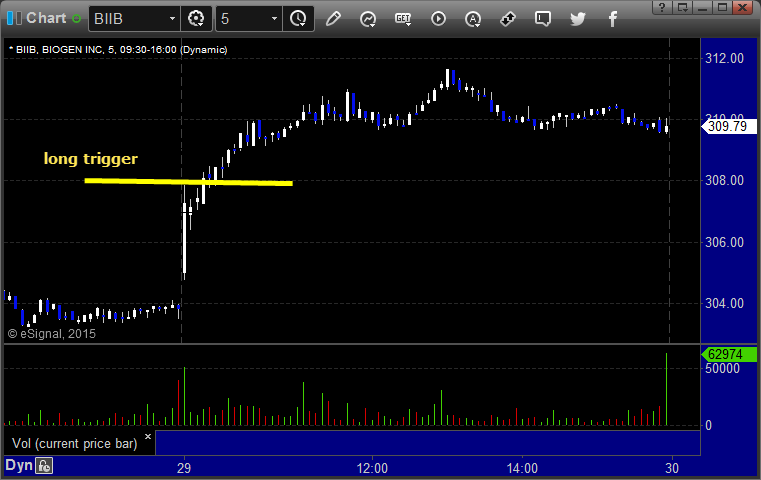Expand the BIIB symbol dropdown arrow
Image resolution: width=761 pixels, height=480 pixels.
(172, 19)
